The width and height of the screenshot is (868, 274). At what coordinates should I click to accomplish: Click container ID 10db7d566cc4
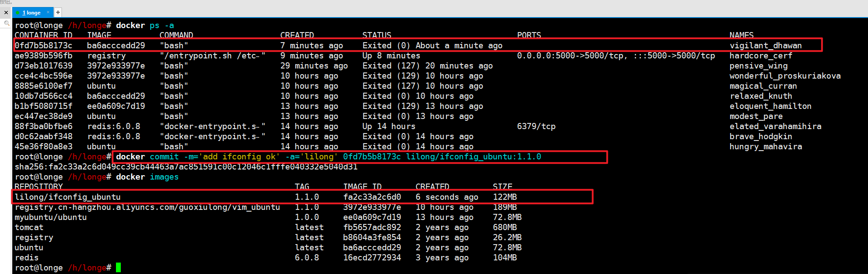click(x=43, y=96)
